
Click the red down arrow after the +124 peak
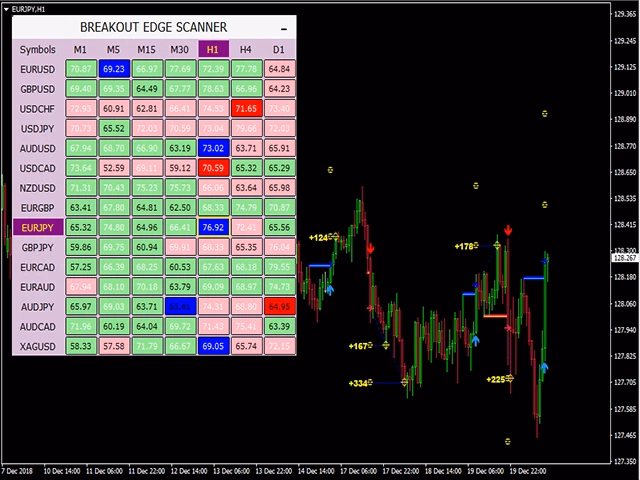coord(369,246)
